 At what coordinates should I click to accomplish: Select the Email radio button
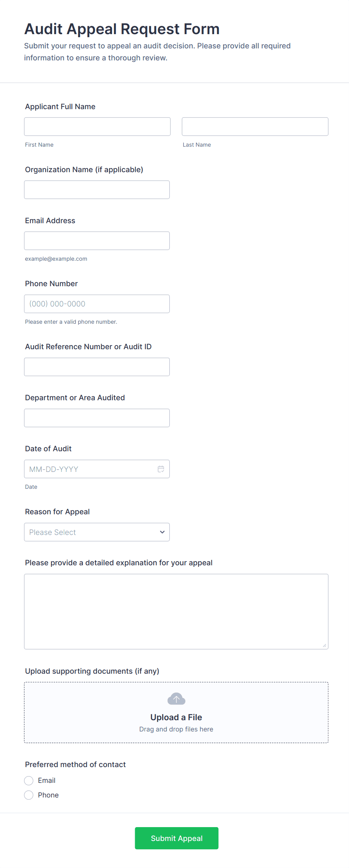[x=29, y=781]
